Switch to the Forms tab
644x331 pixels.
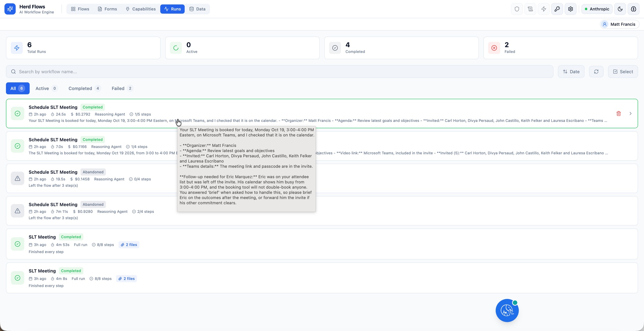pos(107,9)
